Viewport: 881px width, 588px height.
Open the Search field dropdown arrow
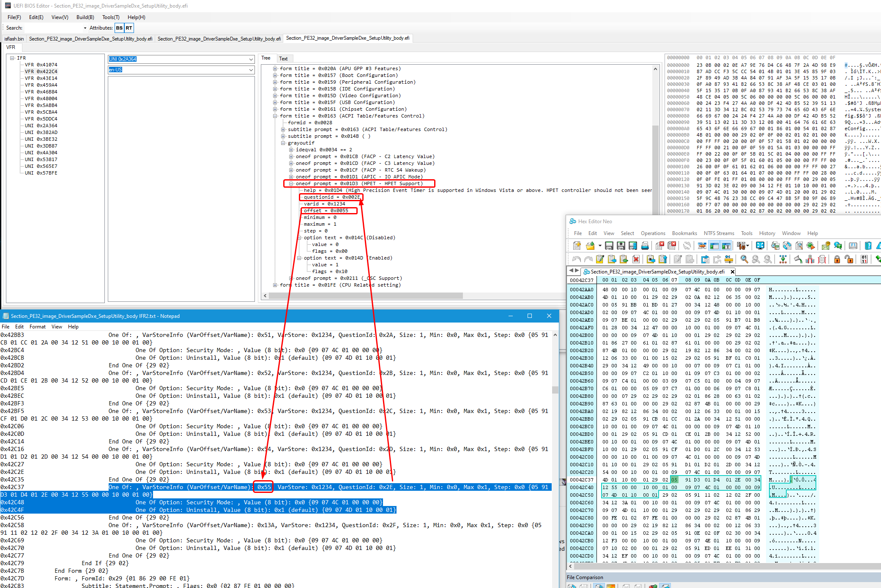coord(85,28)
